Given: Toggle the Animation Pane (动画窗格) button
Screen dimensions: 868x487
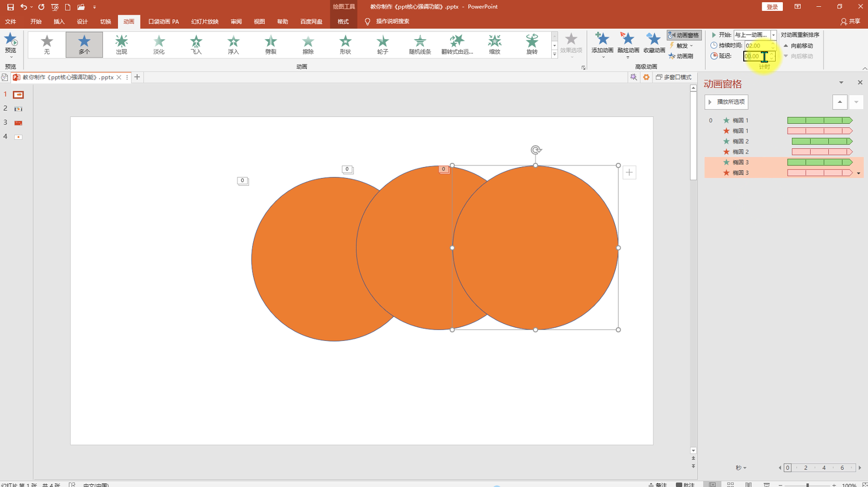Looking at the screenshot, I should pyautogui.click(x=684, y=35).
